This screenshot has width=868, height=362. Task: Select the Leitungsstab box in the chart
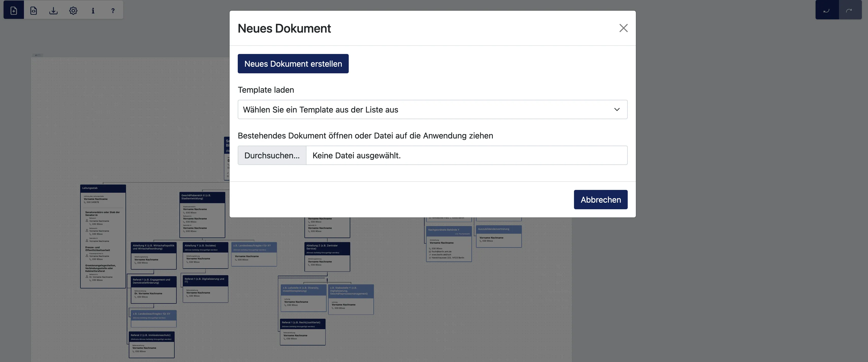(103, 236)
